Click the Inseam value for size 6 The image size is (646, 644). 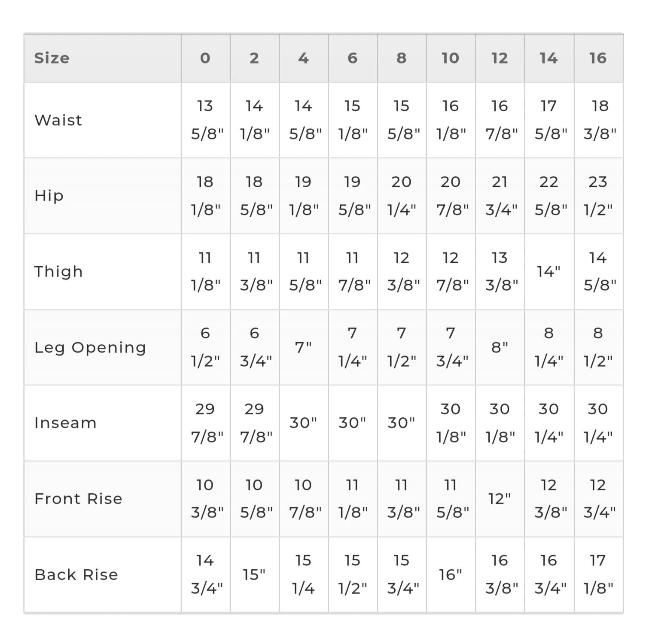[x=352, y=423]
